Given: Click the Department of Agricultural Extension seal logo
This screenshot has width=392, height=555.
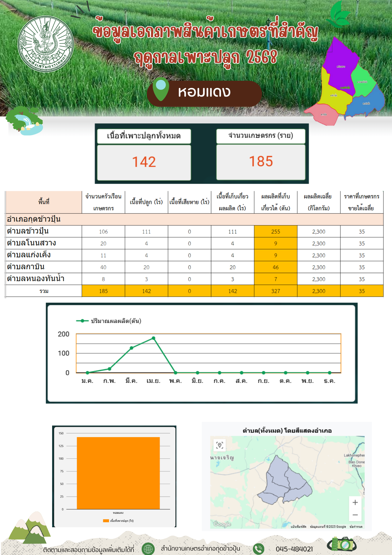Looking at the screenshot, I should 46,44.
